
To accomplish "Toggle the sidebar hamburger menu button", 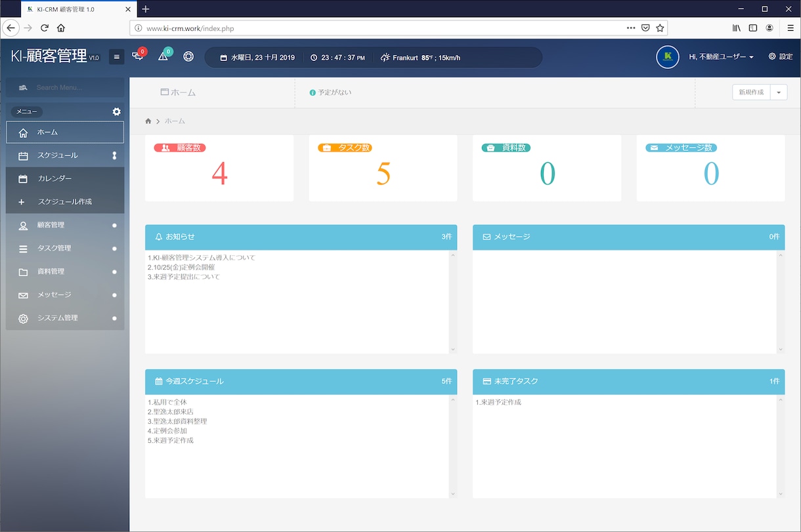I will point(117,57).
